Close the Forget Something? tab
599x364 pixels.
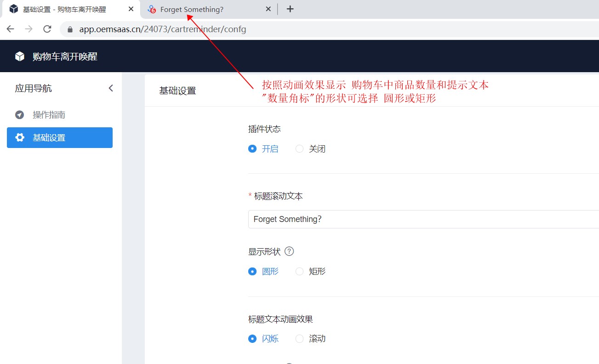click(269, 9)
